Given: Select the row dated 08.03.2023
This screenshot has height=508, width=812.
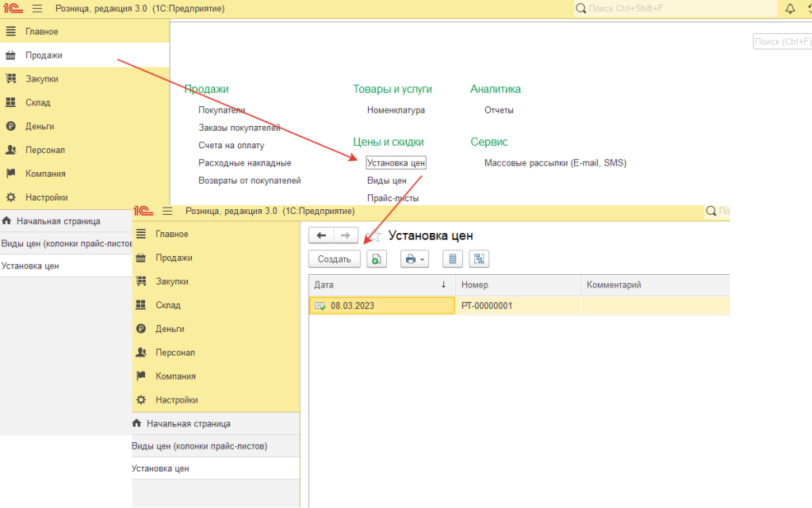Looking at the screenshot, I should pyautogui.click(x=519, y=306).
